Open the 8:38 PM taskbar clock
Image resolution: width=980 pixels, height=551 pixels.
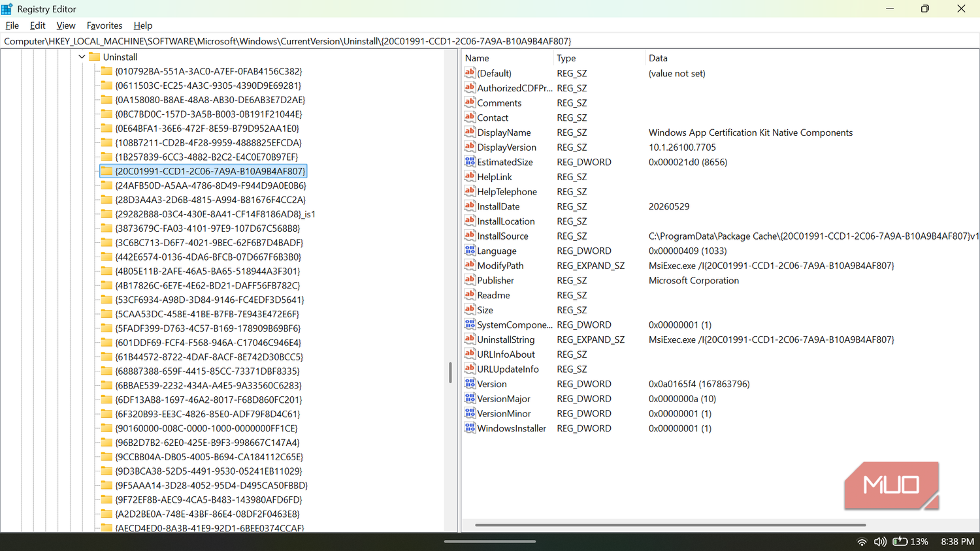[x=957, y=542]
